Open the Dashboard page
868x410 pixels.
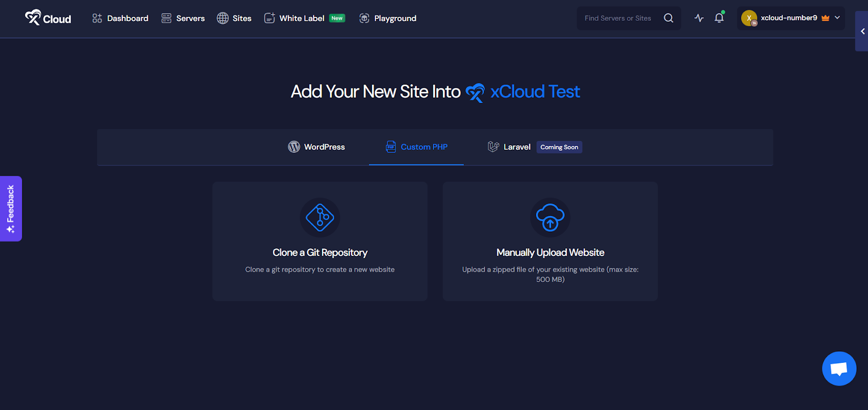pos(120,18)
